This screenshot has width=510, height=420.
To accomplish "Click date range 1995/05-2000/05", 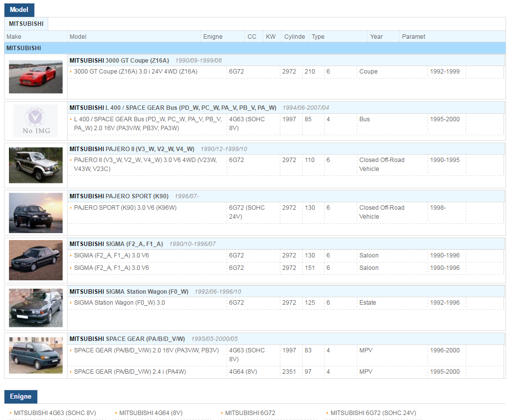I will click(214, 339).
